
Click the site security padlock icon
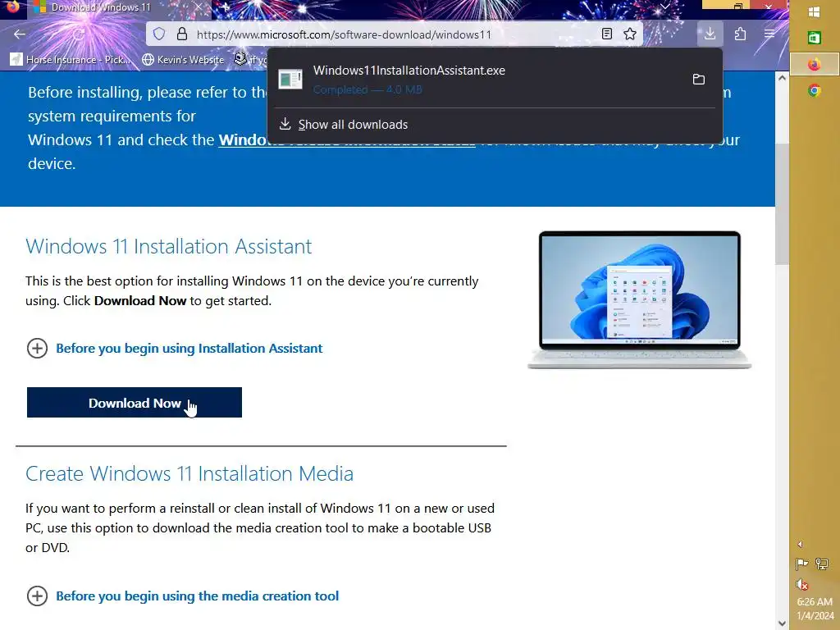(x=182, y=34)
